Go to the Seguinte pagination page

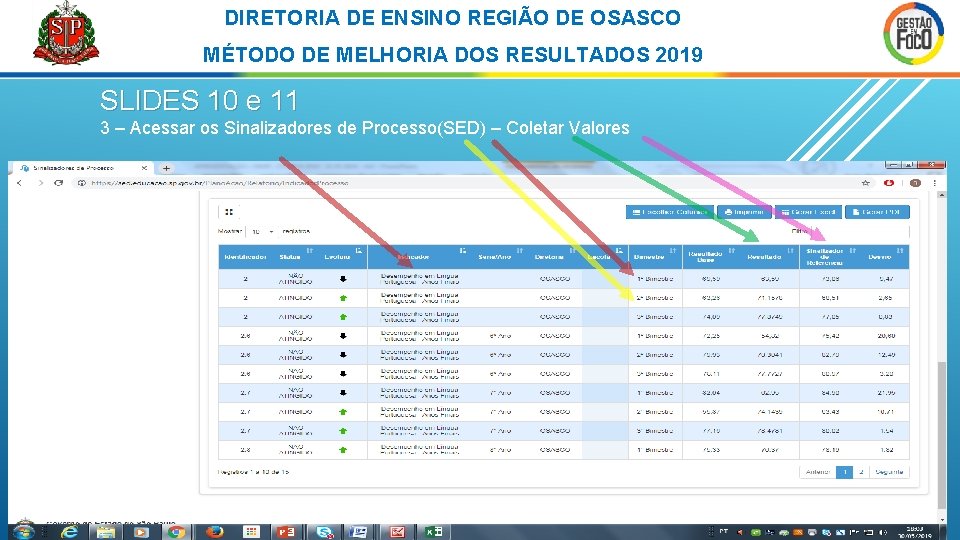pos(889,472)
